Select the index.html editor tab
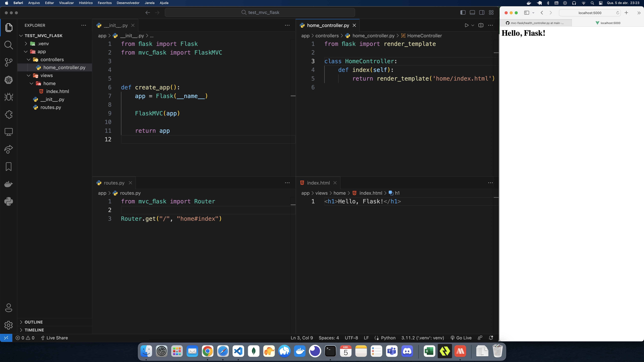This screenshot has width=644, height=362. (318, 183)
